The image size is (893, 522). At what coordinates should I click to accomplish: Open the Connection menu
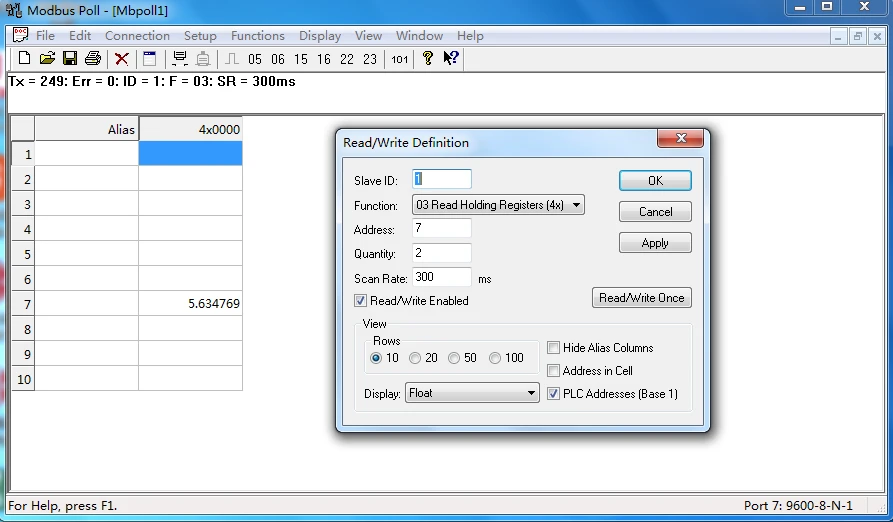pos(137,35)
